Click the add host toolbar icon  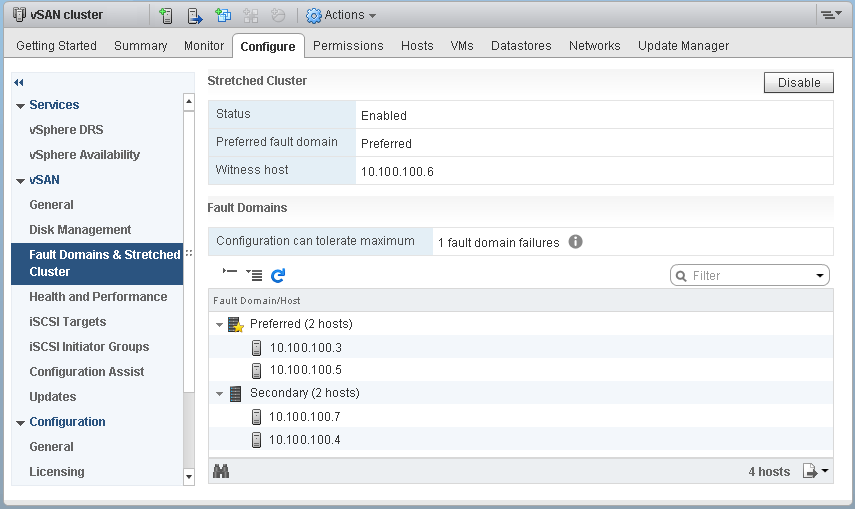(x=166, y=15)
